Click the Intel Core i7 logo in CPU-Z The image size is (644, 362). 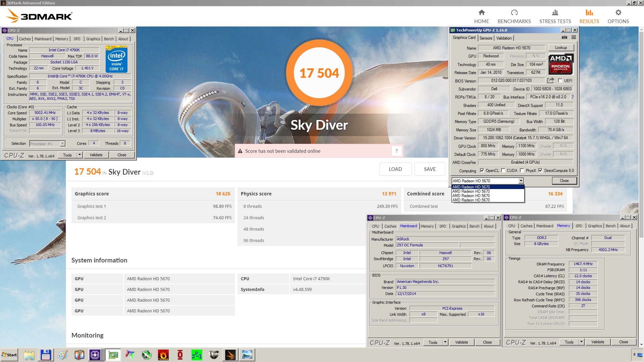116,60
